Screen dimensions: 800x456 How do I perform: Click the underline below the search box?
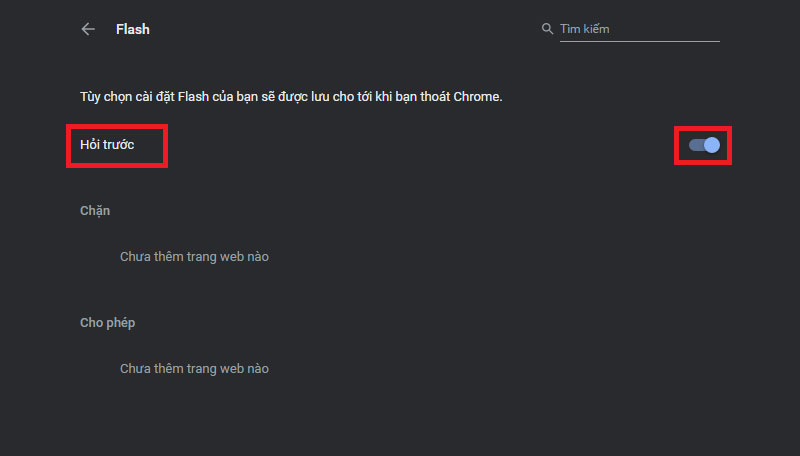pos(630,41)
